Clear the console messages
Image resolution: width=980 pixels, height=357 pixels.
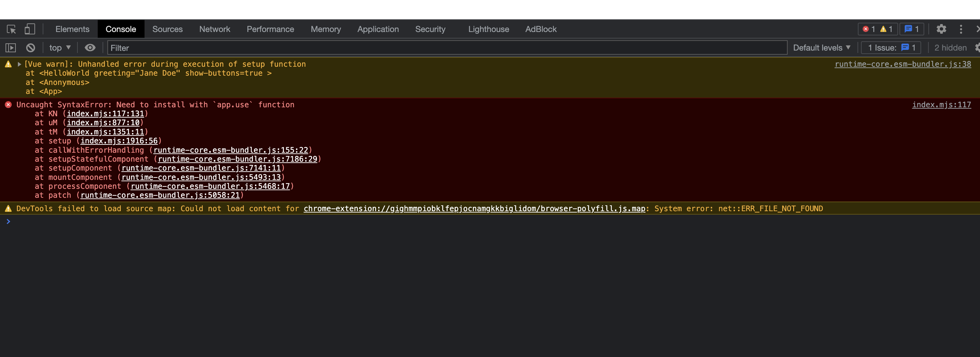(30, 47)
